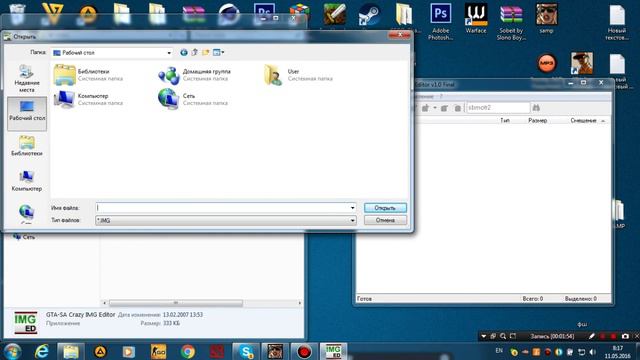Open the Тип файлов *.IMG dropdown
The width and height of the screenshot is (640, 360).
[226, 220]
